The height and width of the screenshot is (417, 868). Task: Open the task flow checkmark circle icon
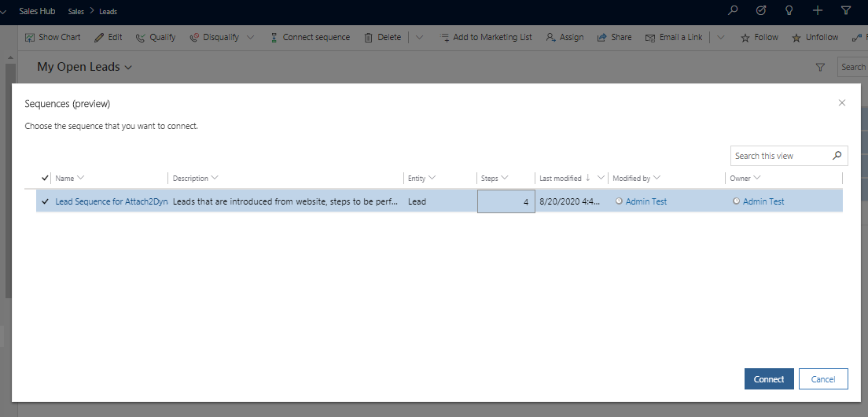pyautogui.click(x=761, y=11)
